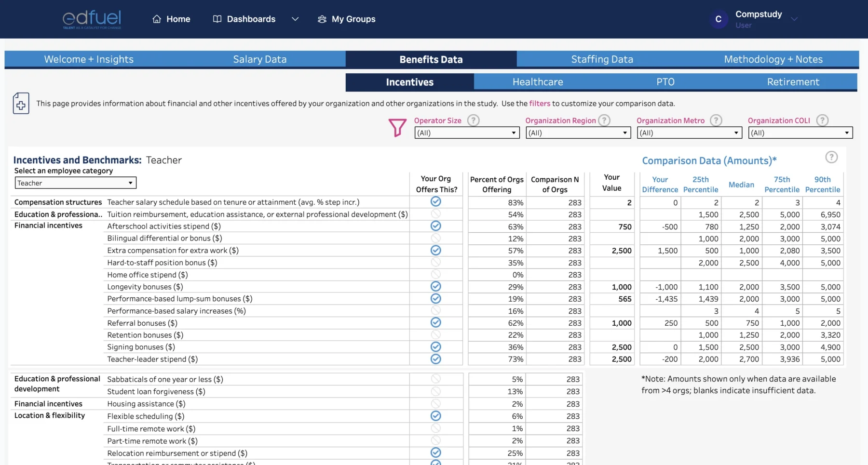The image size is (868, 465).
Task: Click the document-plus icon beside the page description
Action: 21,103
